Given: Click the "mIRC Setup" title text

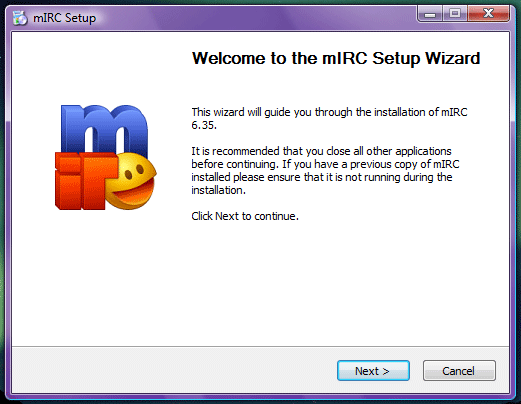Looking at the screenshot, I should click(64, 18).
